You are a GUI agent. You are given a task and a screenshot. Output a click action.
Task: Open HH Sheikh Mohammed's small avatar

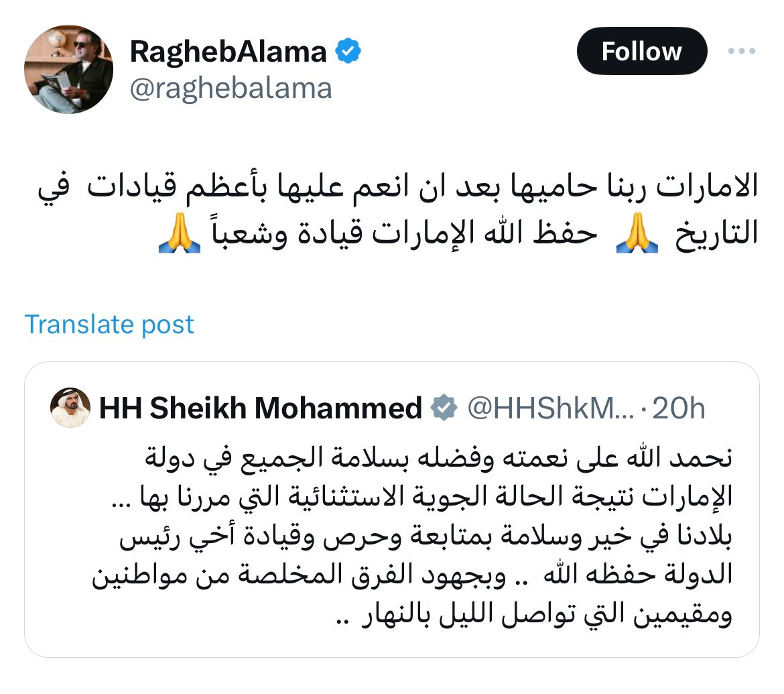(x=70, y=408)
